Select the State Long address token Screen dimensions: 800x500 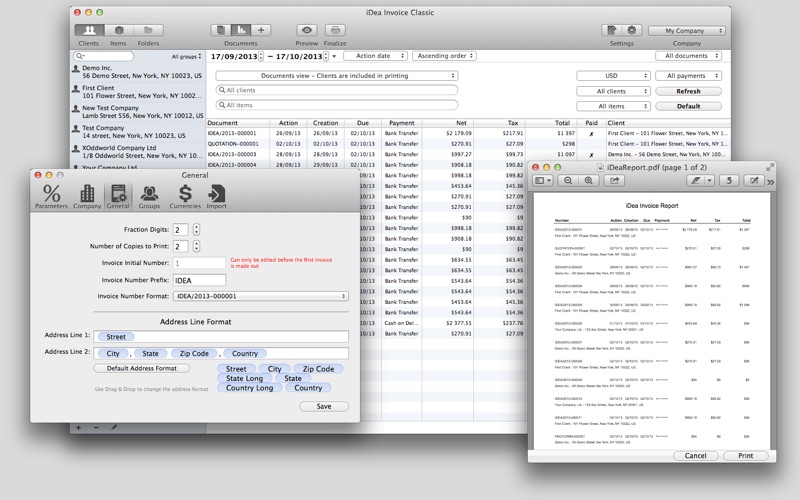[244, 378]
